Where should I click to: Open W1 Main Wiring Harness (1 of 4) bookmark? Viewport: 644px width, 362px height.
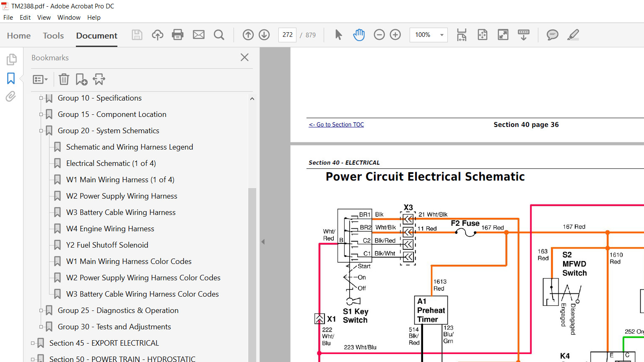coord(120,180)
